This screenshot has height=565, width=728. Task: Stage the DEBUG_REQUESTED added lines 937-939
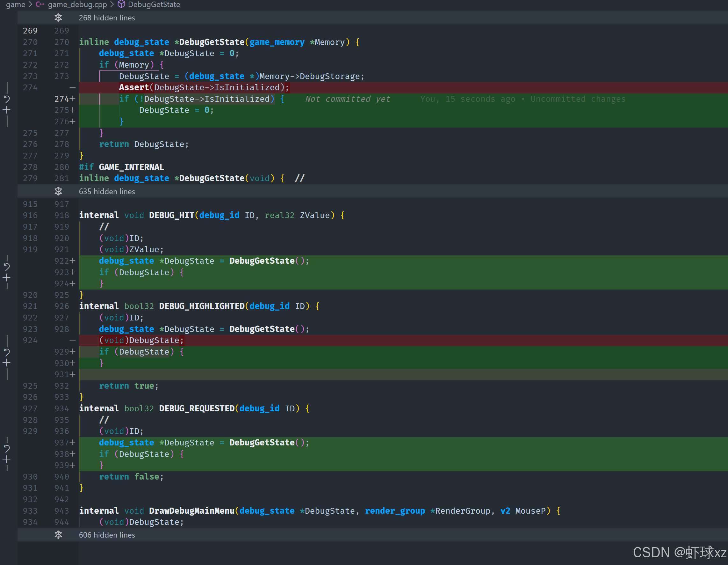point(7,459)
